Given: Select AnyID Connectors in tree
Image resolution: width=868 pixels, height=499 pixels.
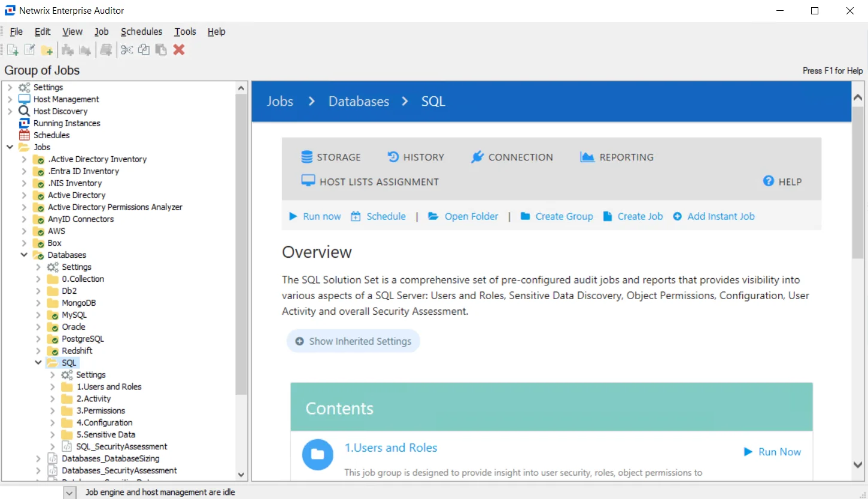Looking at the screenshot, I should 81,219.
